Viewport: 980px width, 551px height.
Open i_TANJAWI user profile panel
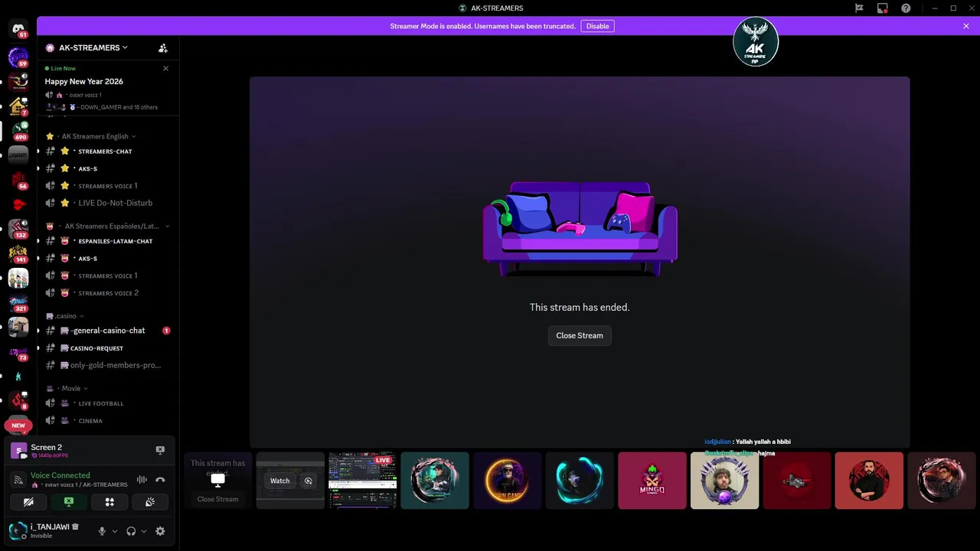tap(47, 530)
